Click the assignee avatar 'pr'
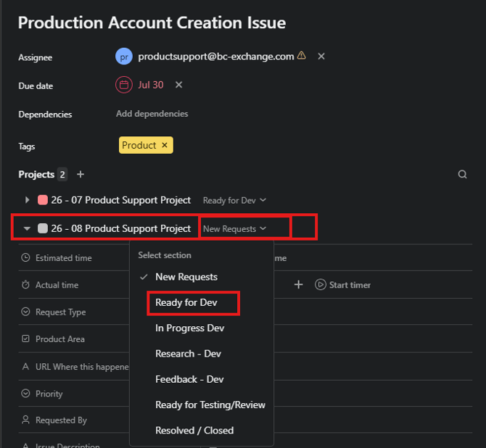This screenshot has height=448, width=486. [123, 57]
